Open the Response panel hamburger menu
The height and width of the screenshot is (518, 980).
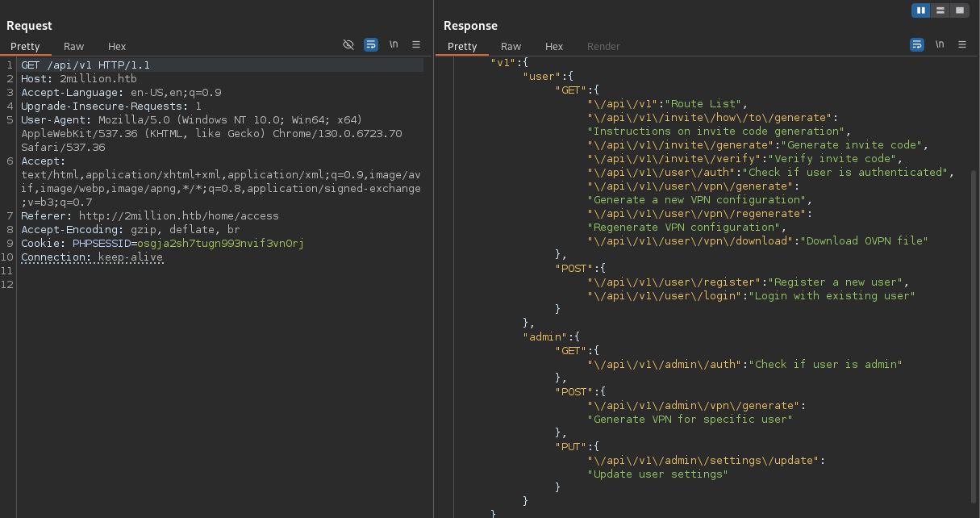[x=962, y=45]
